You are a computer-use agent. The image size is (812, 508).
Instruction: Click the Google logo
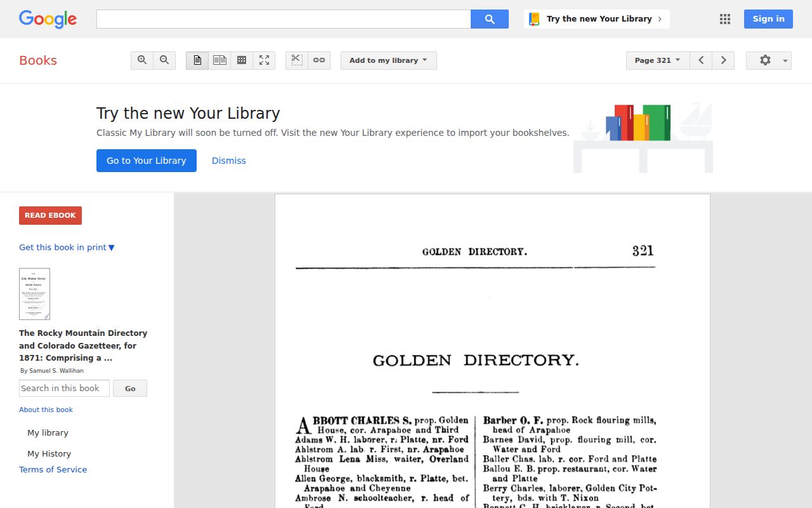click(48, 19)
